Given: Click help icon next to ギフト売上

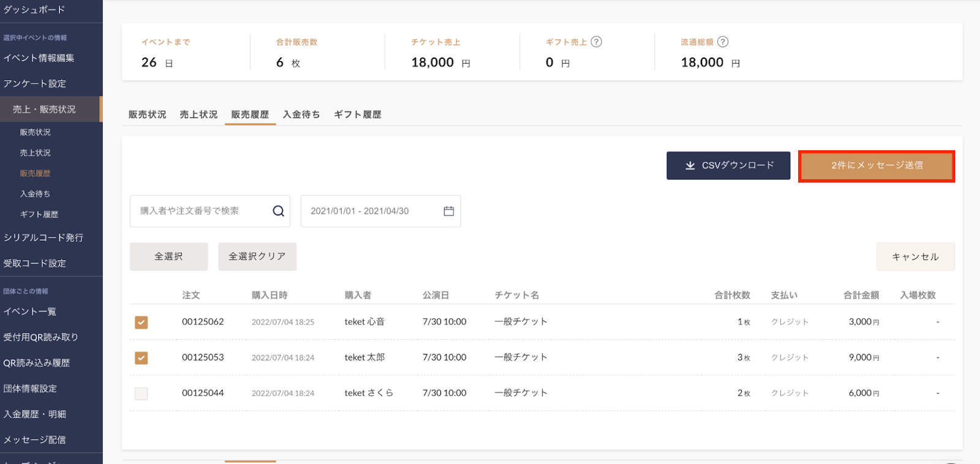Looking at the screenshot, I should [596, 42].
